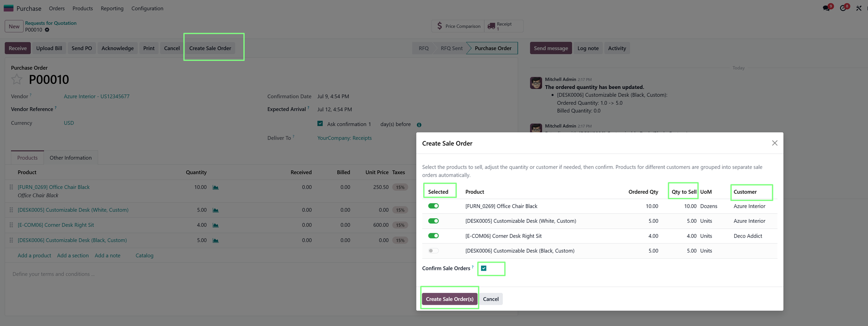Grab the drag handle of the E-COM06 line
The width and height of the screenshot is (868, 326).
pyautogui.click(x=11, y=225)
